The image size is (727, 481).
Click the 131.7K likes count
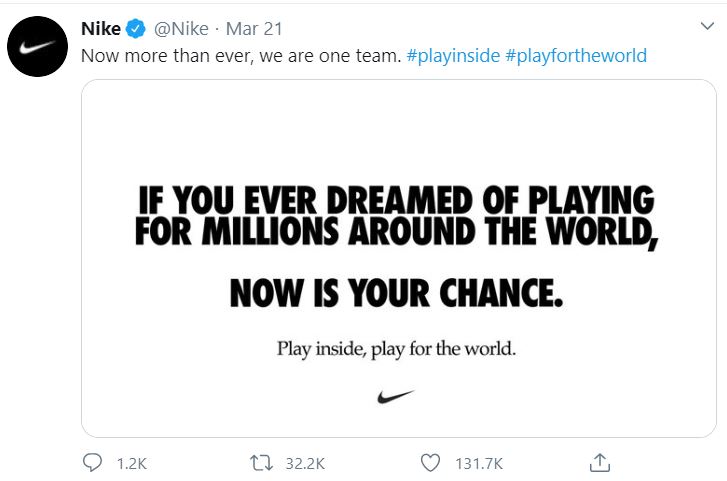[x=479, y=463]
